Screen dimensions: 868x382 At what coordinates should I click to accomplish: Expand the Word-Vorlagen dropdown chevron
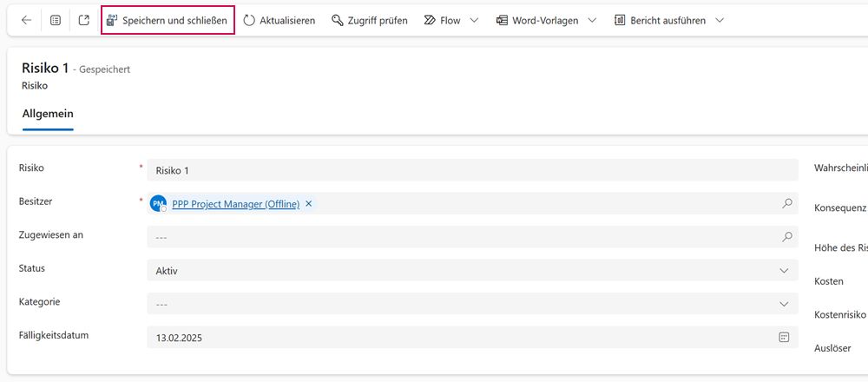click(x=592, y=20)
